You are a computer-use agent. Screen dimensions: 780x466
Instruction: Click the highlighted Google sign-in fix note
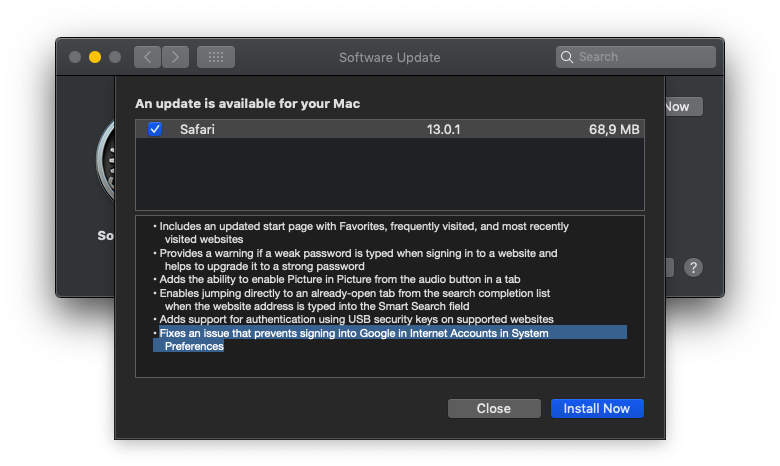tap(390, 339)
